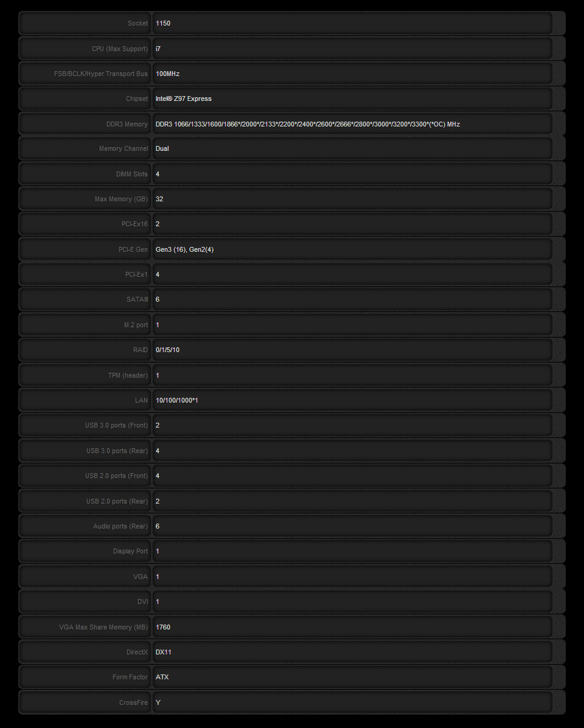Select the Audio ports (Rear) label

click(x=120, y=526)
